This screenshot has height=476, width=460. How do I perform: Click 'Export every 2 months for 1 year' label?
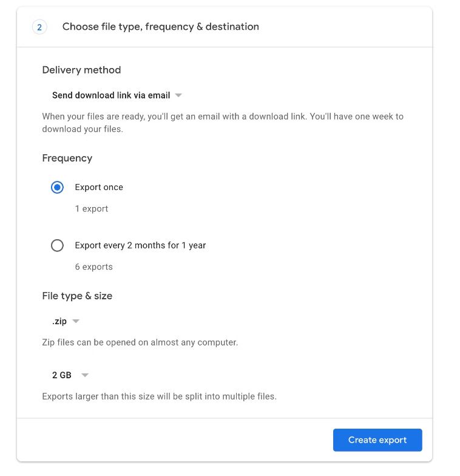[140, 246]
